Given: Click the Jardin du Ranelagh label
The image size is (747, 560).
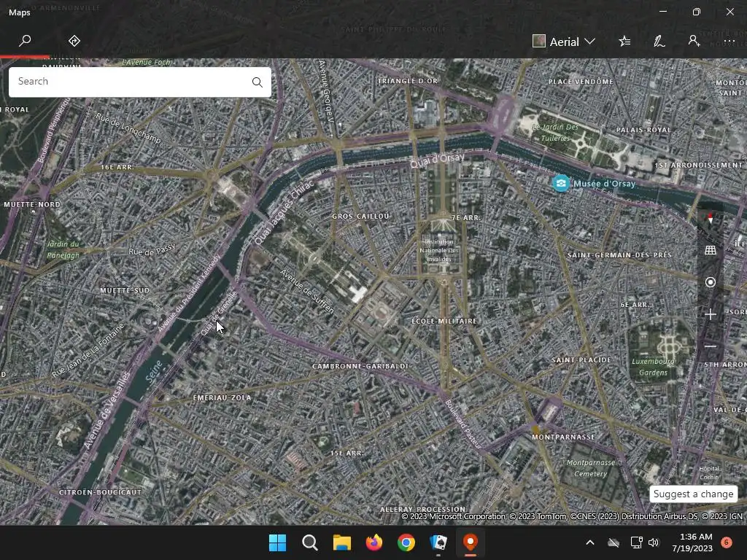Looking at the screenshot, I should (x=63, y=249).
